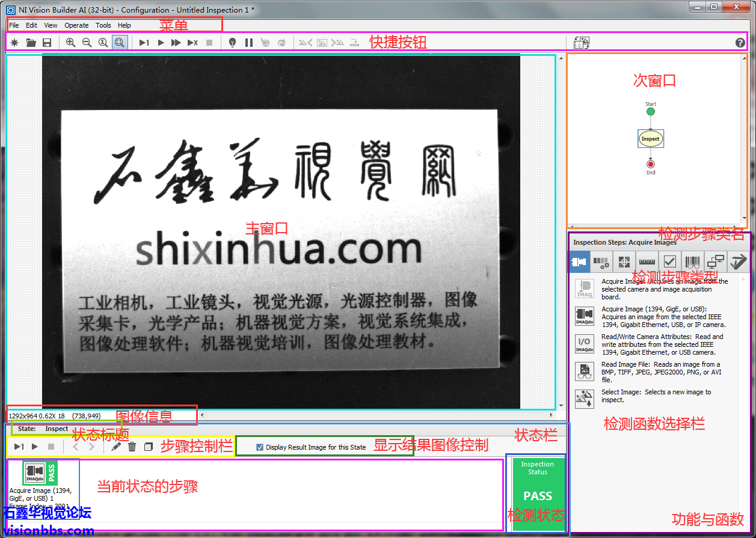Click the Help question mark button
The height and width of the screenshot is (538, 756).
739,42
